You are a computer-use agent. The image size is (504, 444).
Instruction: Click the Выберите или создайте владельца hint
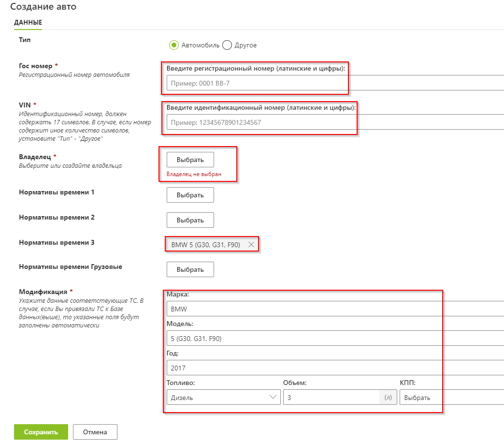coord(71,166)
